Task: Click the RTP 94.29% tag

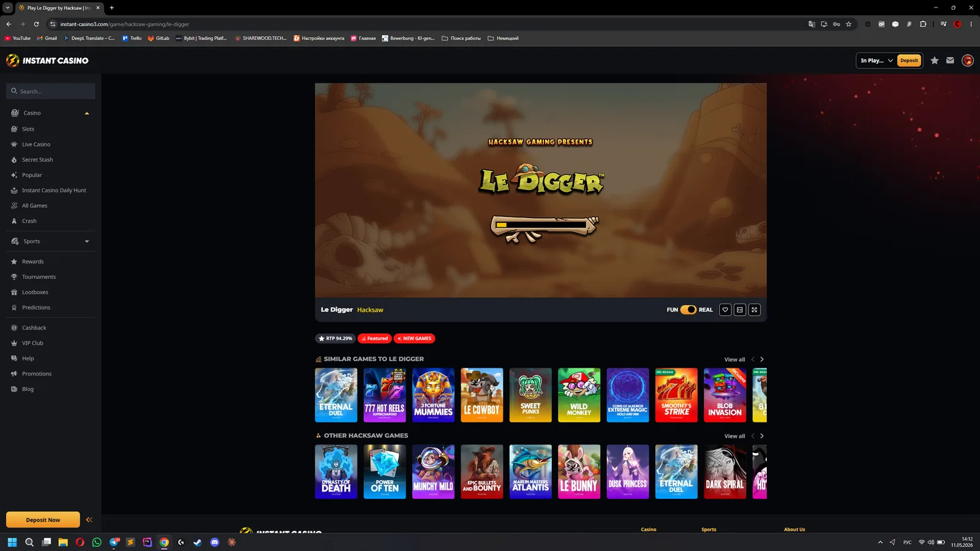Action: tap(335, 338)
